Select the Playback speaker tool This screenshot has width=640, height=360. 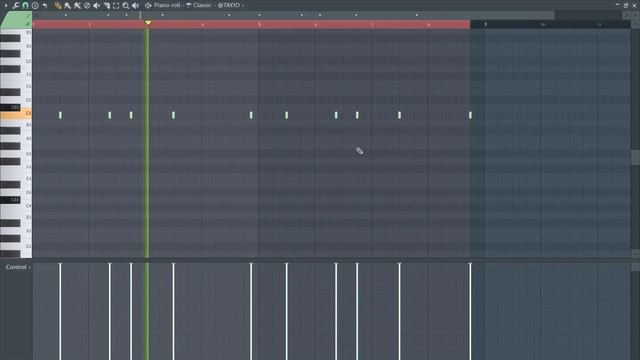click(x=136, y=5)
